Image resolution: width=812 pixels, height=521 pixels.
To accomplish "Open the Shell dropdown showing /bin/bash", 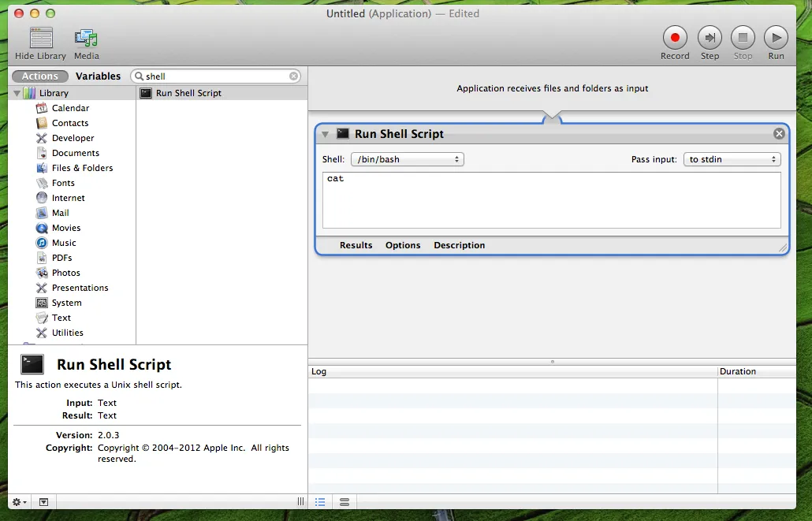I will [x=407, y=158].
